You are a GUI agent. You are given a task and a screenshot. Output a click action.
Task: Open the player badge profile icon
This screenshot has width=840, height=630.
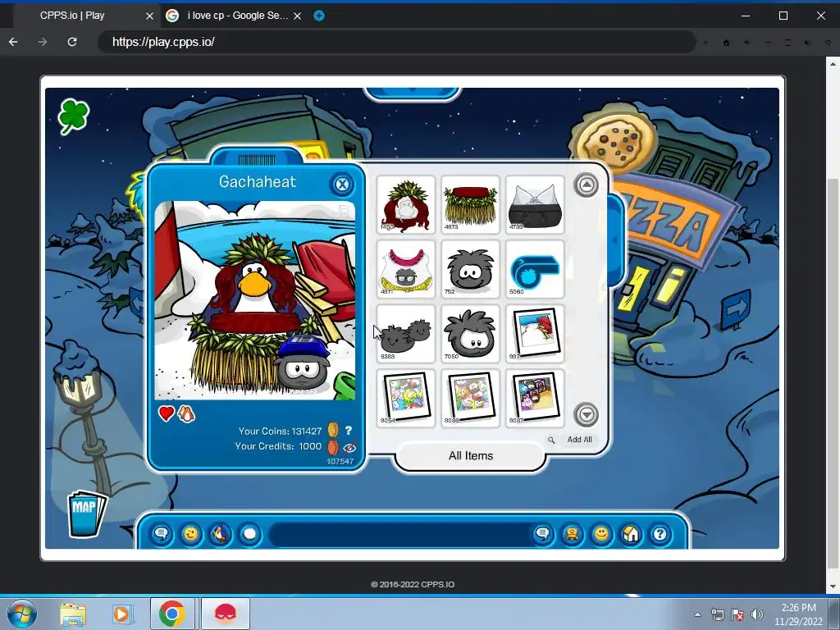(572, 534)
